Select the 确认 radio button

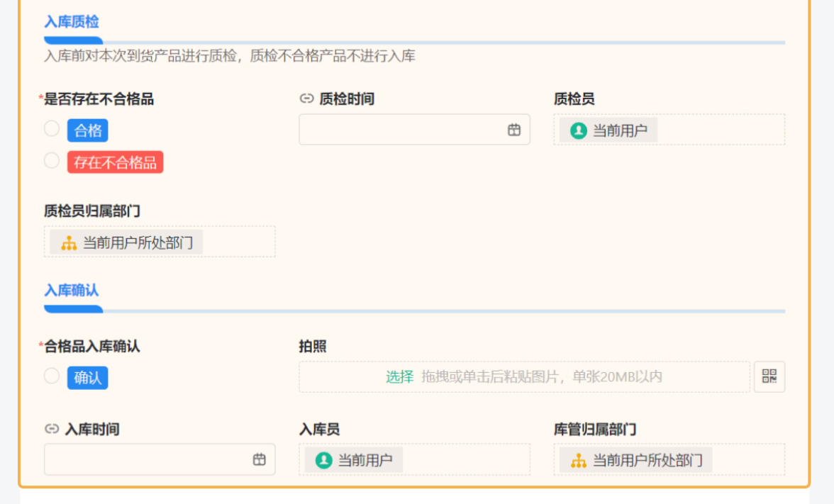52,376
